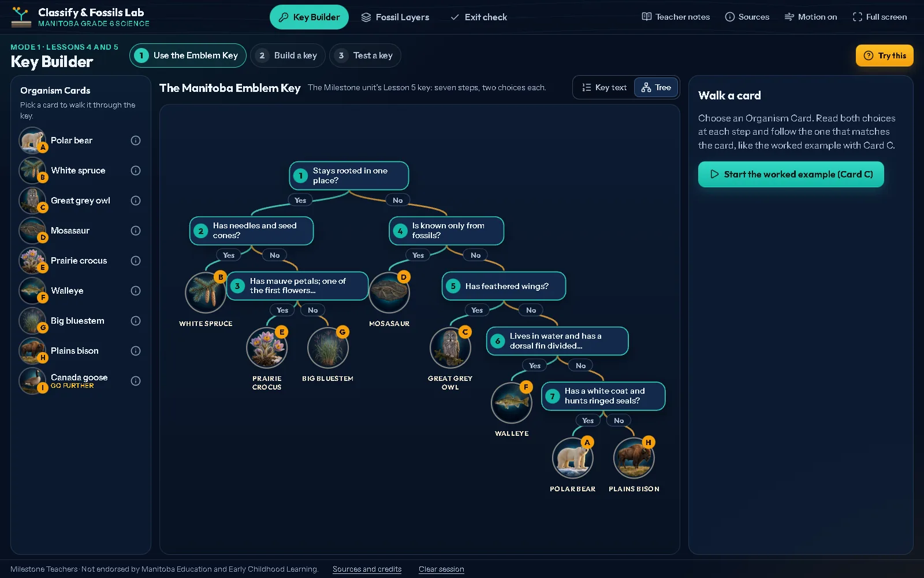Select the Polar bear card thumbnail in list
The height and width of the screenshot is (578, 924).
coord(32,140)
